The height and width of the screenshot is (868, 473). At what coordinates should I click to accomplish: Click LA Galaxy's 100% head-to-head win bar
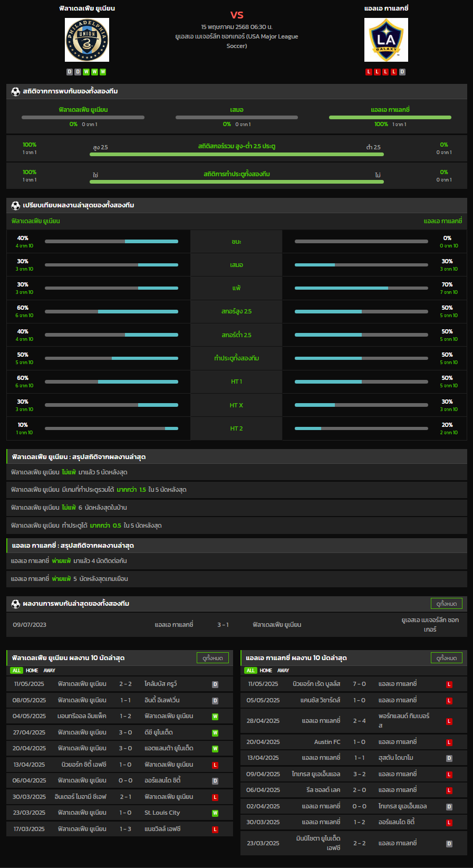click(x=390, y=117)
